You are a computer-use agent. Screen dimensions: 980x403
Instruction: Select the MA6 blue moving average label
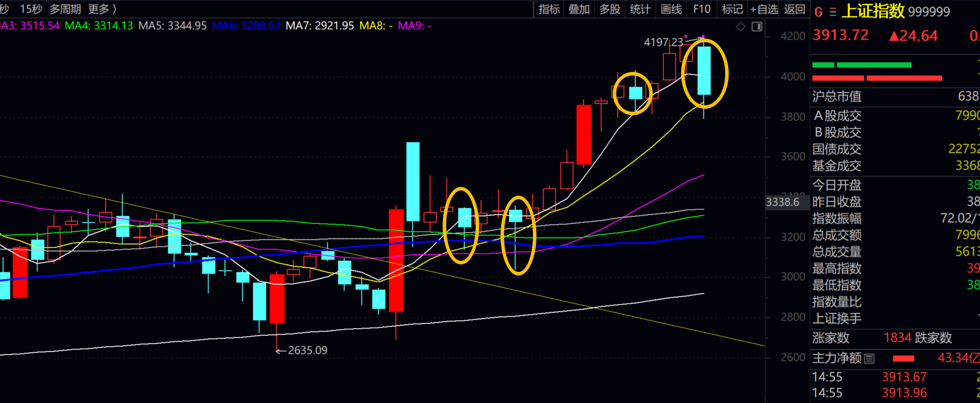[x=245, y=26]
